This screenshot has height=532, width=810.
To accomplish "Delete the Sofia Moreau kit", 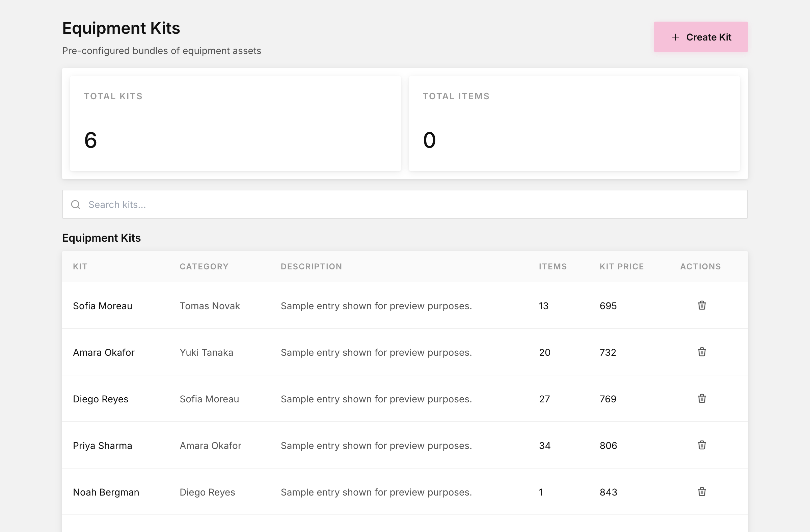I will (x=702, y=305).
